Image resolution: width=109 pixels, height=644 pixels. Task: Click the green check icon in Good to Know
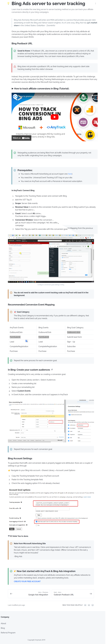click(x=15, y=51)
